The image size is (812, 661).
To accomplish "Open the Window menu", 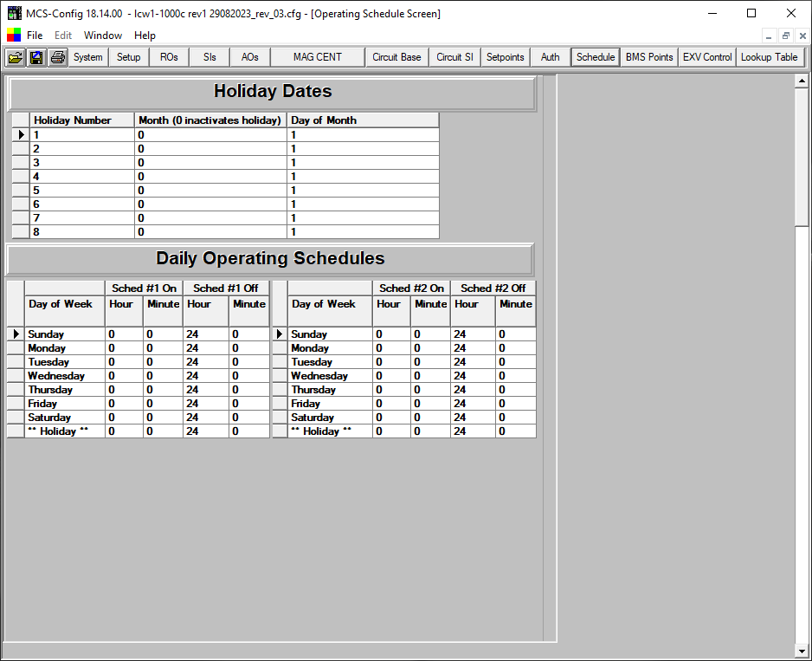I will (x=103, y=36).
